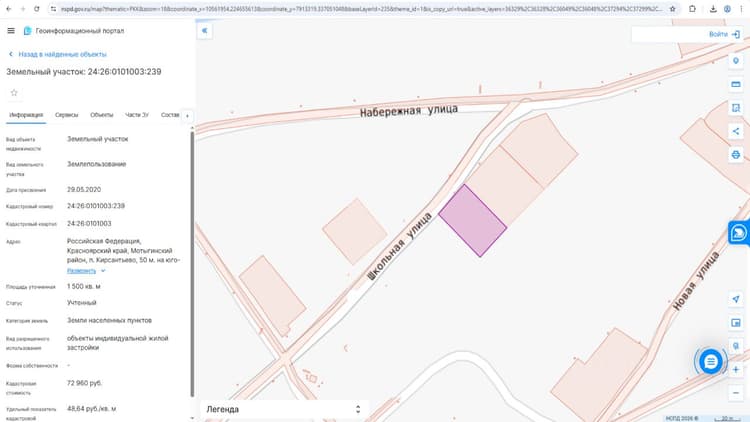Viewport: 750px width, 422px height.
Task: Center map on my location arrow
Action: coord(736,299)
